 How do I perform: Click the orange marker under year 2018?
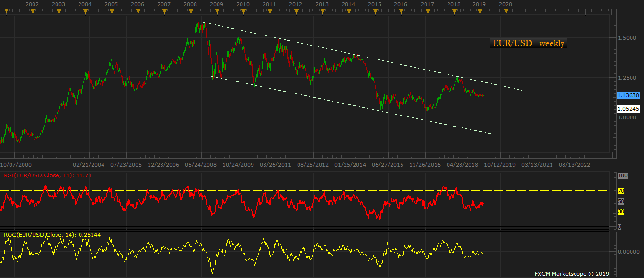click(x=453, y=11)
